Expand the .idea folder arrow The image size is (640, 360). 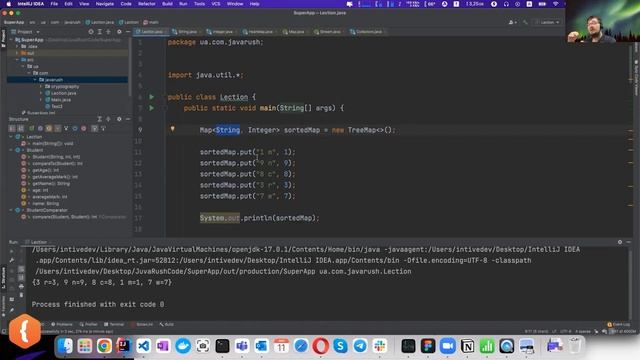click(x=17, y=47)
